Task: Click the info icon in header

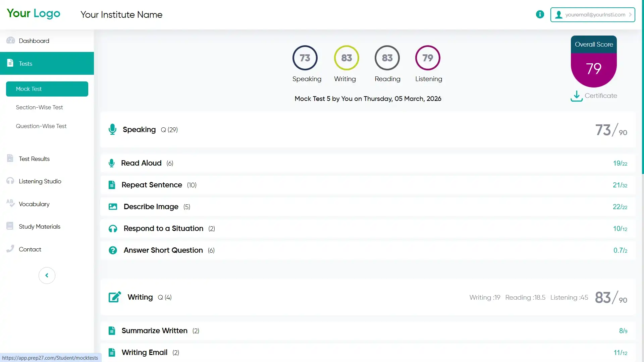Action: click(x=540, y=14)
